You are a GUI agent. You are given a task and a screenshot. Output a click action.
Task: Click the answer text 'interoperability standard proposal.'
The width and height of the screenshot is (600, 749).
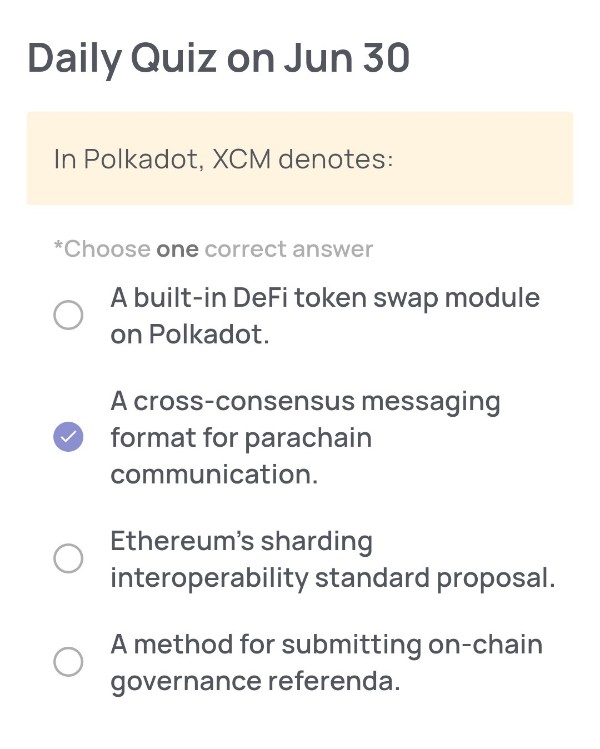(333, 578)
